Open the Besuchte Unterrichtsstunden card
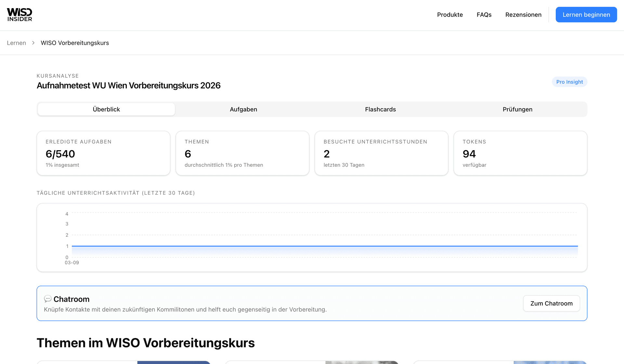 tap(381, 153)
